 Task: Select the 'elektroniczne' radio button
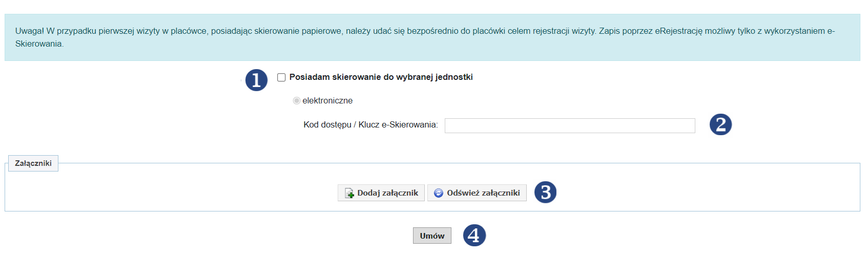click(x=296, y=101)
